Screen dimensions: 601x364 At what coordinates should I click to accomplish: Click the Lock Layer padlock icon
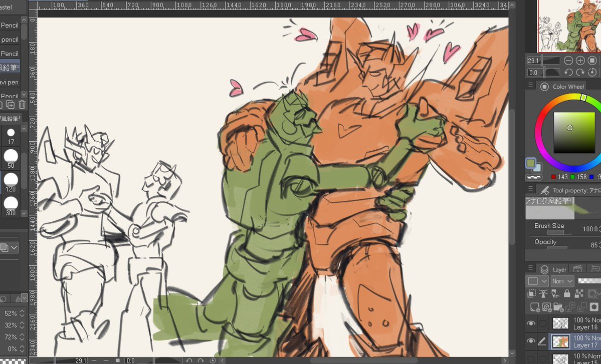[x=567, y=293]
